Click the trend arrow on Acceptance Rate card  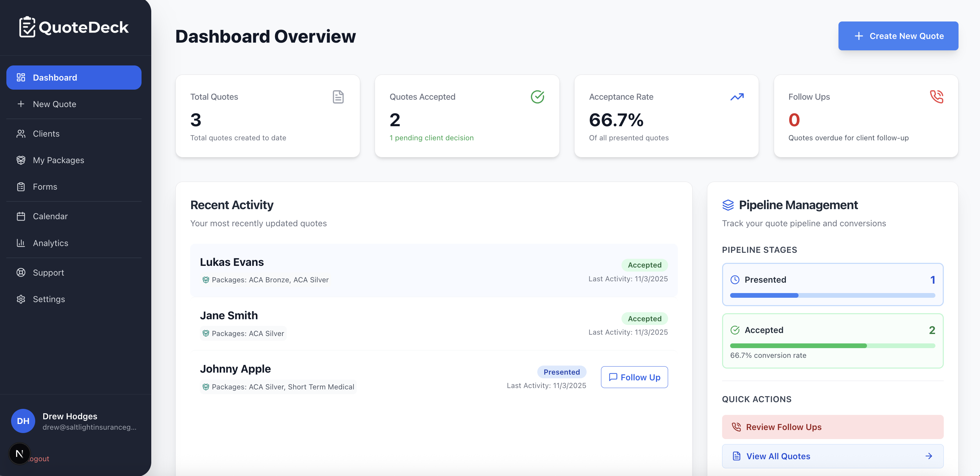pos(737,97)
